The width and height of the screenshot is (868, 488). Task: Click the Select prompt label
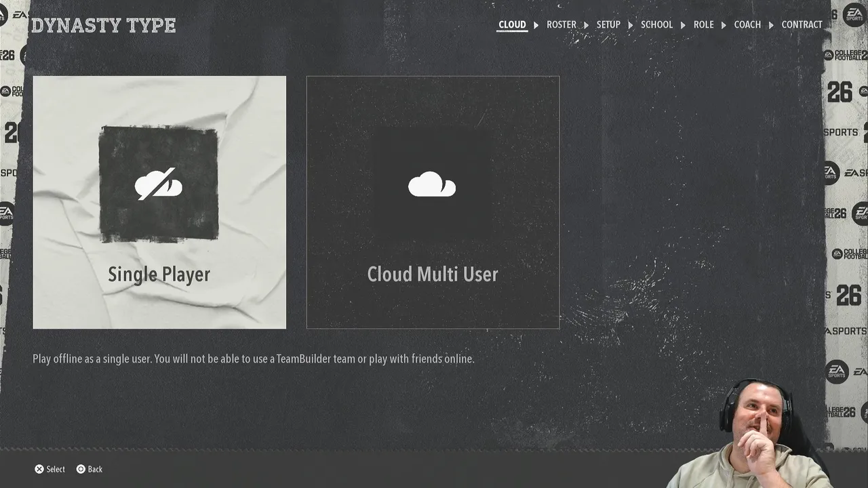(56, 469)
